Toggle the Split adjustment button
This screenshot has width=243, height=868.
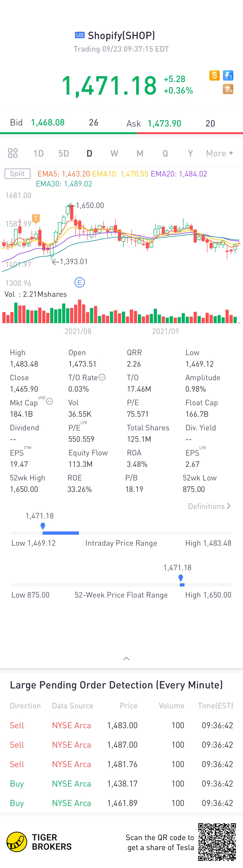tap(17, 173)
